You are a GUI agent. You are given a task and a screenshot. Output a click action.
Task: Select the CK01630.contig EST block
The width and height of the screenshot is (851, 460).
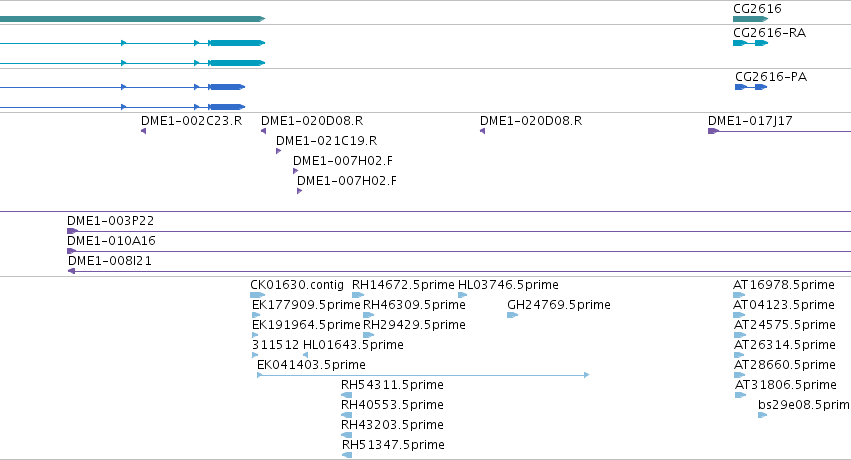tap(257, 295)
